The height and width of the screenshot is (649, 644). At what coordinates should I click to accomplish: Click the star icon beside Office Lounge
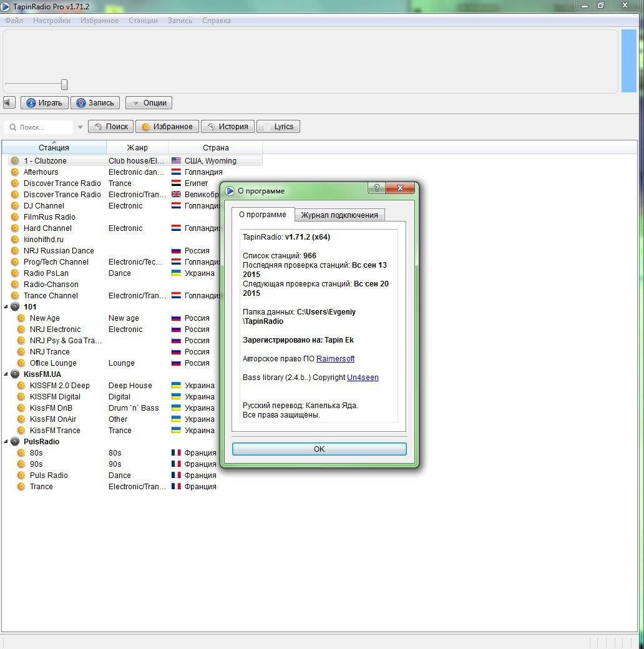click(x=21, y=363)
